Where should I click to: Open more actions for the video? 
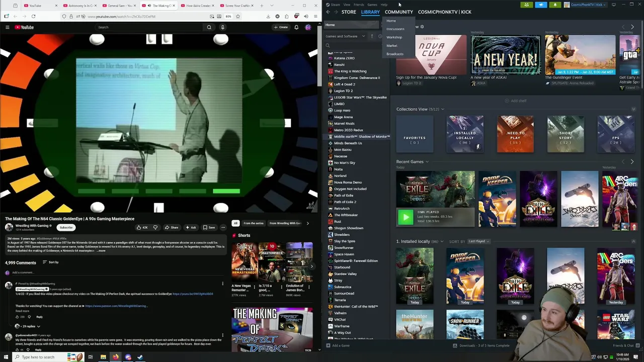coord(222,227)
